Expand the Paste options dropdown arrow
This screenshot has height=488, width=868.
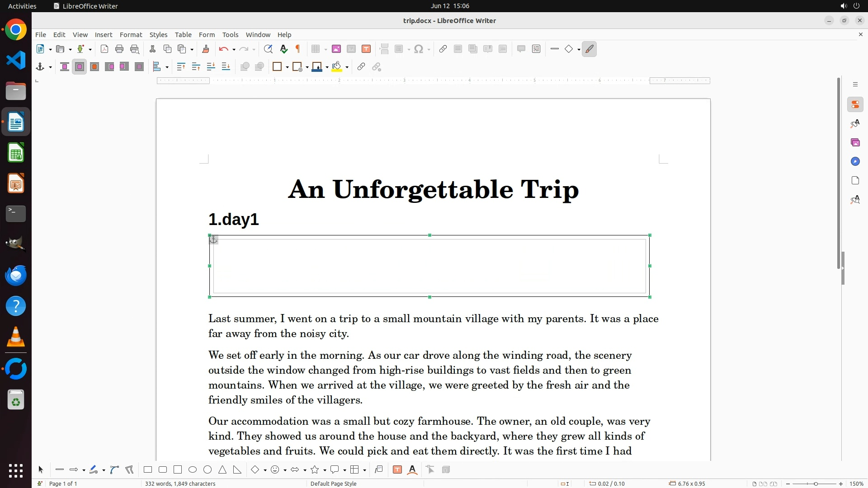point(192,49)
